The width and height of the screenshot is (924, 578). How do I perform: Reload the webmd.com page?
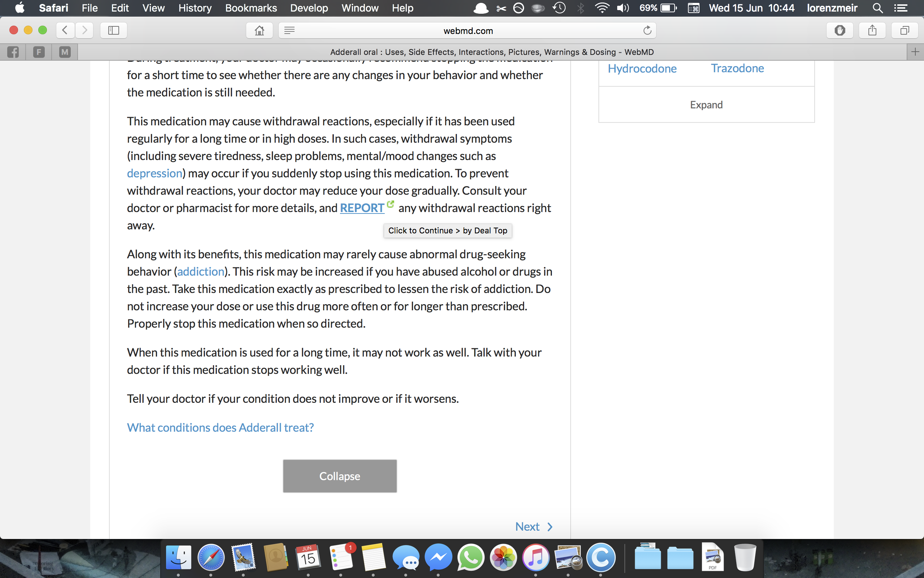[647, 30]
